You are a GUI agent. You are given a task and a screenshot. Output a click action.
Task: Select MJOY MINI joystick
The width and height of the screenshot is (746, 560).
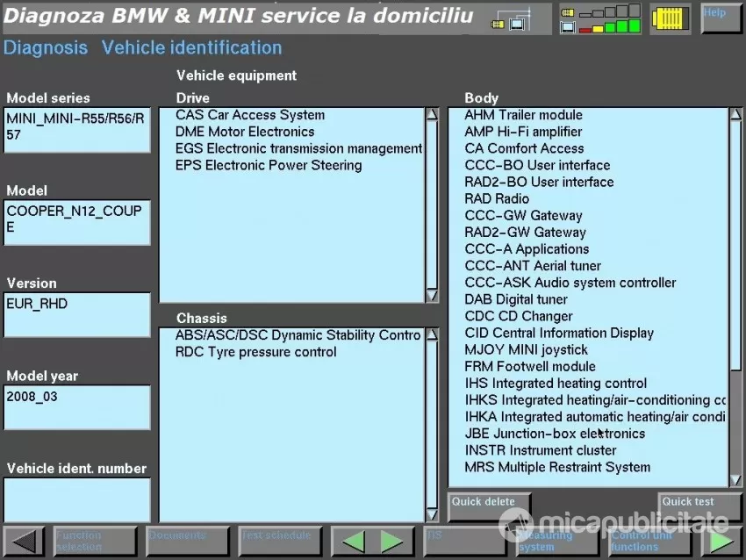point(527,349)
